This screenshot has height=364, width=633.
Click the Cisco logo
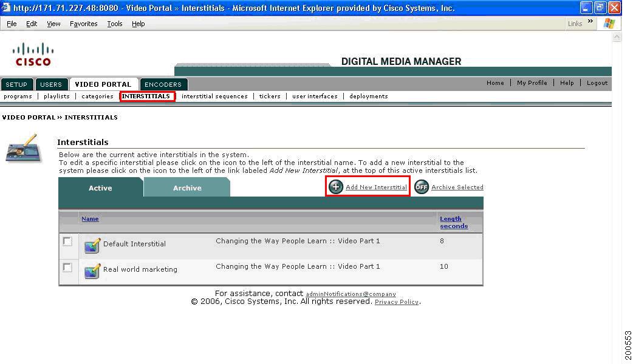[x=33, y=55]
